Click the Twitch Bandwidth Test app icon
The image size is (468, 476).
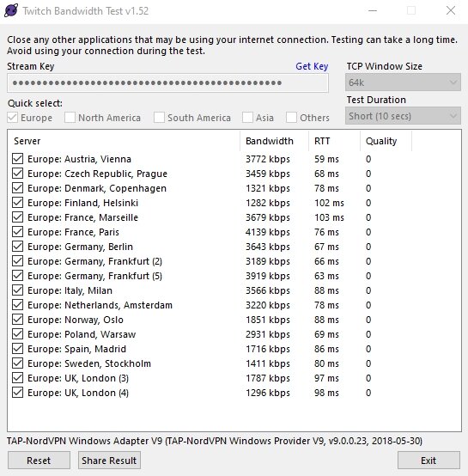click(x=11, y=10)
